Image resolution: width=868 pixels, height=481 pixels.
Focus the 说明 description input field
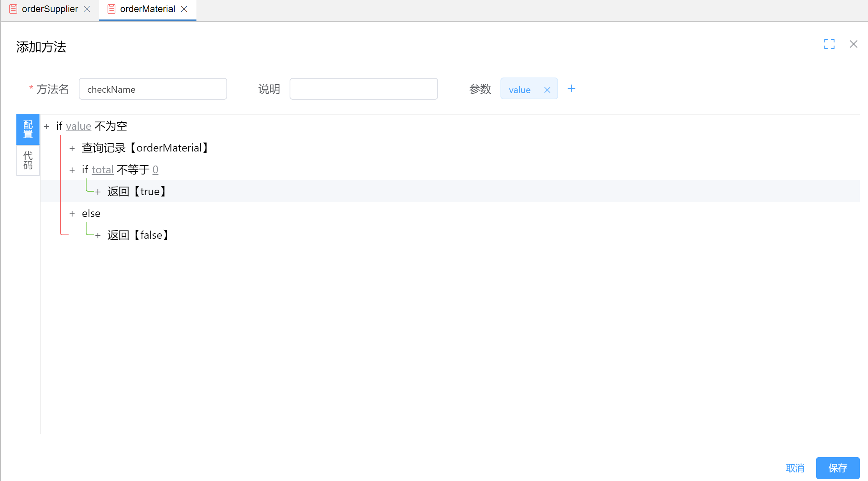[363, 89]
